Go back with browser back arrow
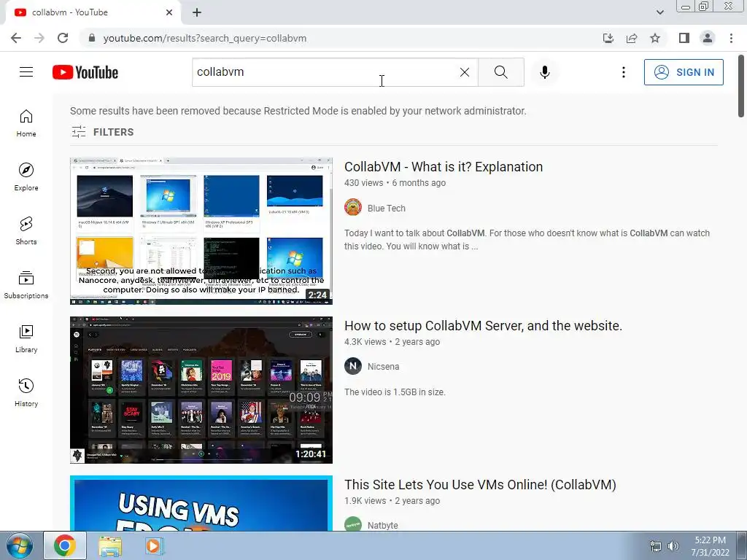 click(16, 38)
